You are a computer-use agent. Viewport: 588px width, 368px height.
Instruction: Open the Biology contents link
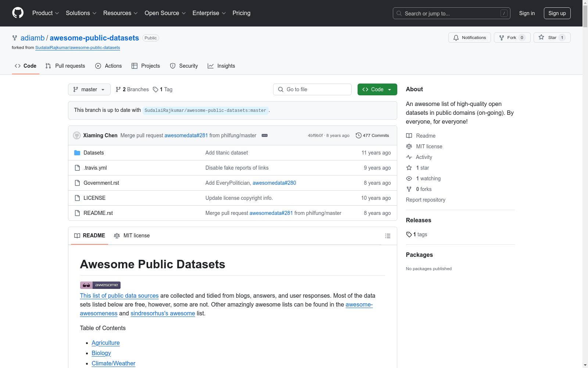coord(101,353)
